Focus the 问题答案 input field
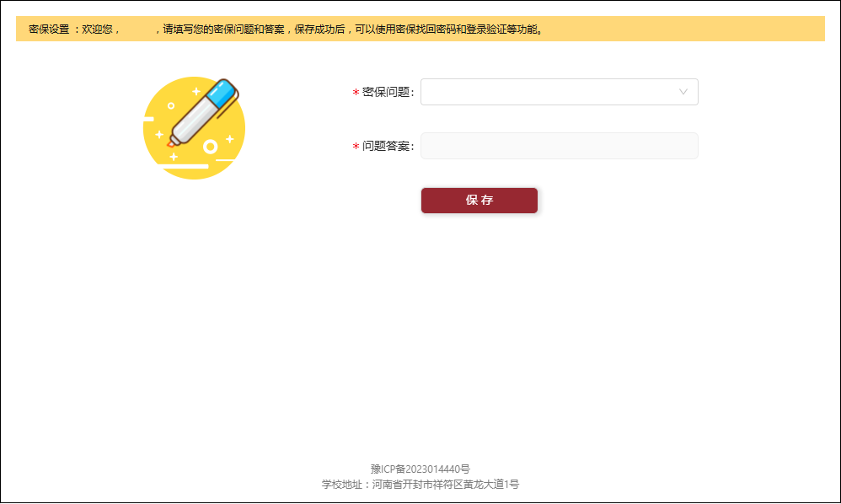 (x=559, y=146)
